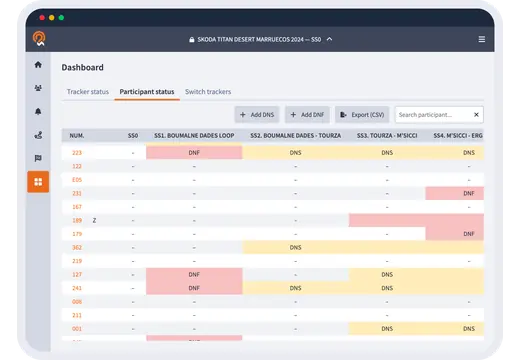Open participant number 223
Viewport: 520px width, 360px height.
click(77, 153)
